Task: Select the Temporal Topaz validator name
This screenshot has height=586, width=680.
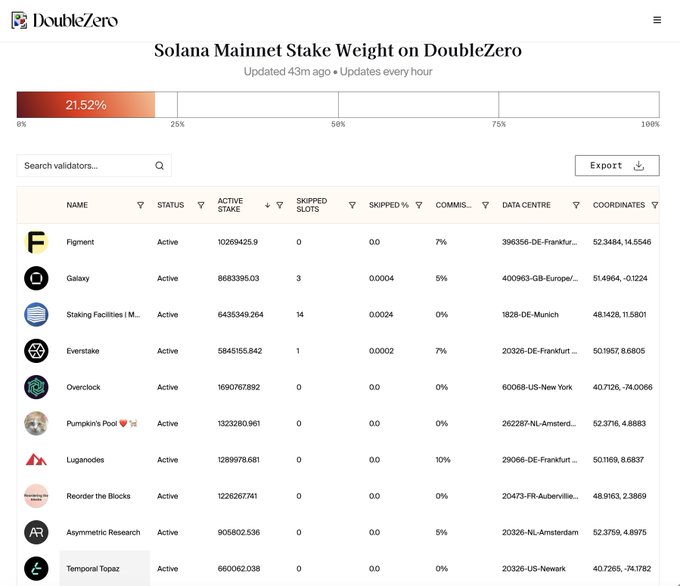Action: pyautogui.click(x=93, y=569)
